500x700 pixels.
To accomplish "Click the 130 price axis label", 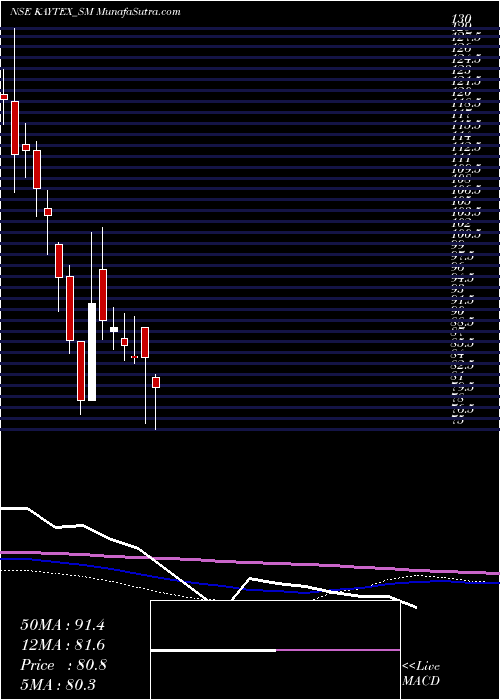I will click(x=461, y=18).
